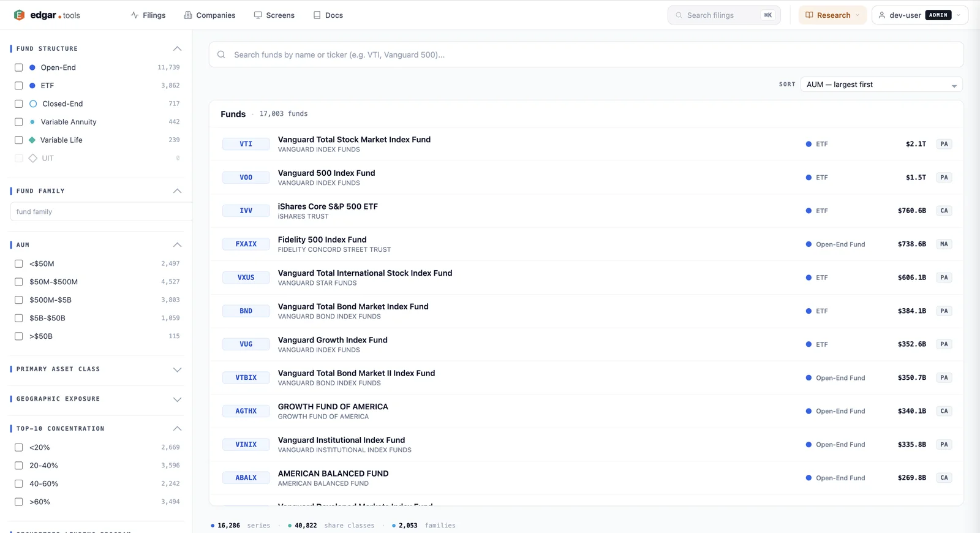Click the ABALX ticker badge

pos(246,478)
